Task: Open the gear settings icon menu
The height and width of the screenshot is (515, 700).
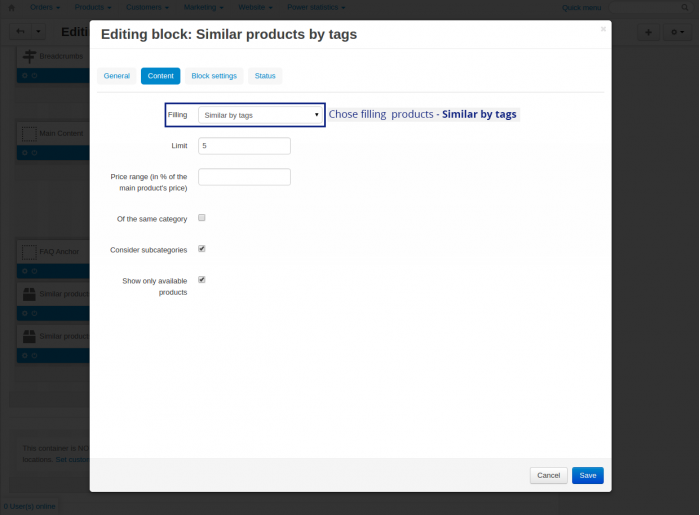Action: [x=677, y=32]
